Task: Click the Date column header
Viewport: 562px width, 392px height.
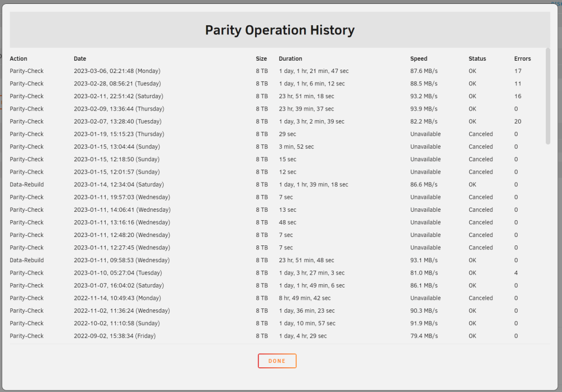Action: pos(80,58)
